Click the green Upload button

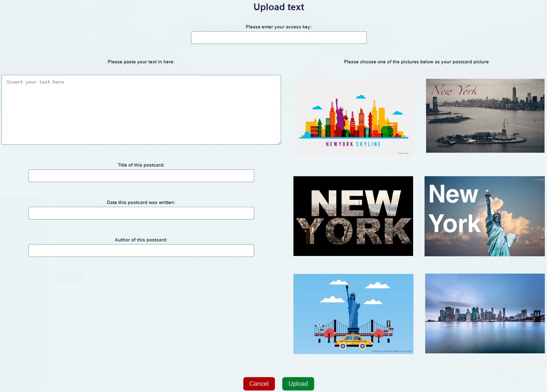coord(298,384)
